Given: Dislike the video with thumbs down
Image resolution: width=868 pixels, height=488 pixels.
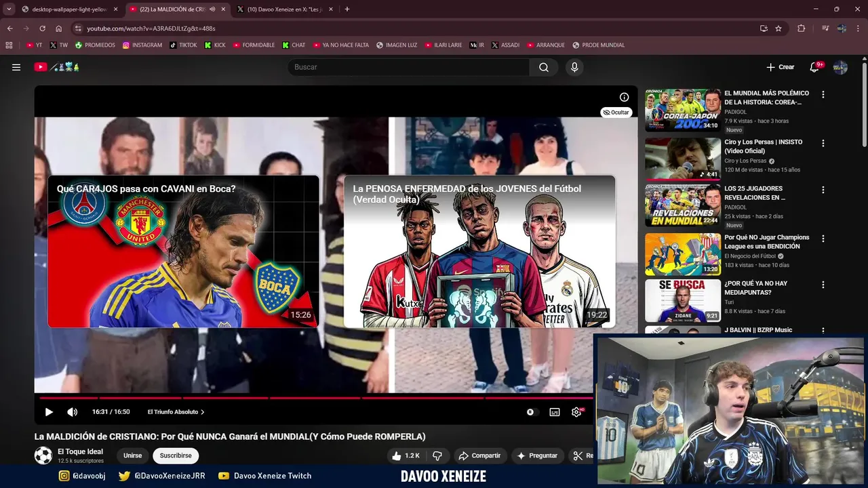Looking at the screenshot, I should [x=437, y=456].
